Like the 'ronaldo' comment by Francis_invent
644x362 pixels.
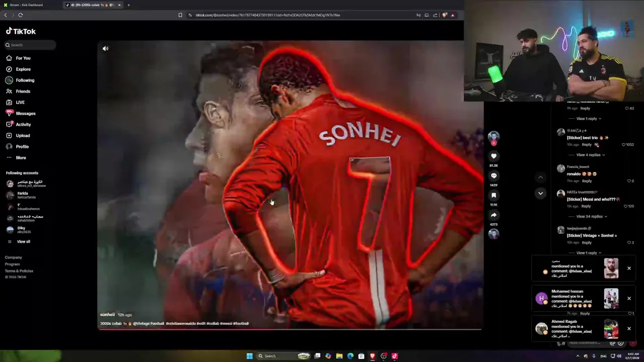pos(629,181)
